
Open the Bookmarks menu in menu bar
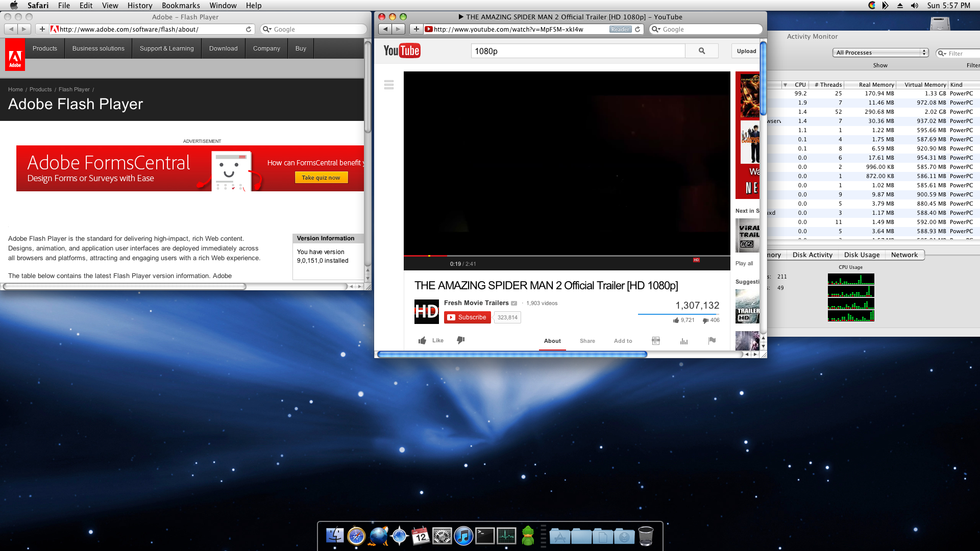(x=181, y=6)
